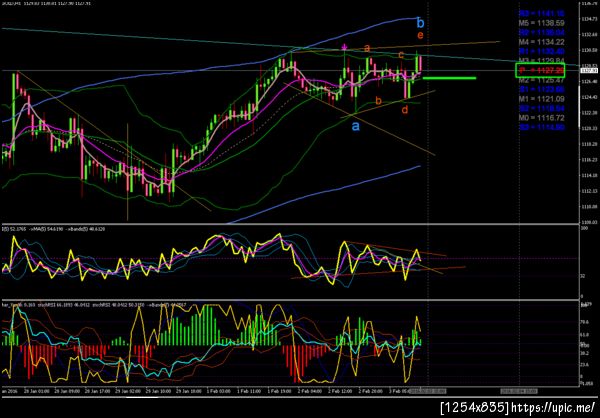Viewport: 600px width, 418px height.
Task: Click the xMA(5) indicator label in middle pane
Action: (x=45, y=229)
